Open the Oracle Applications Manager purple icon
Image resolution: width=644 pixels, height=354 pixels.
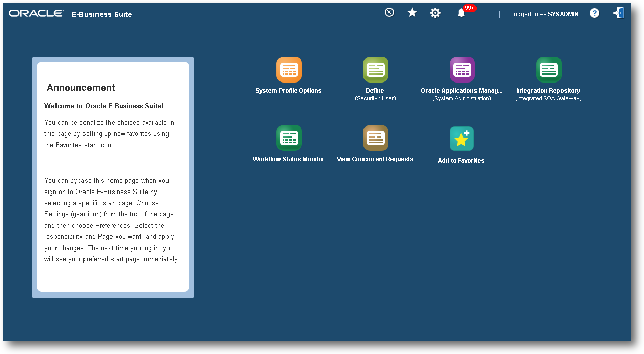coord(462,69)
